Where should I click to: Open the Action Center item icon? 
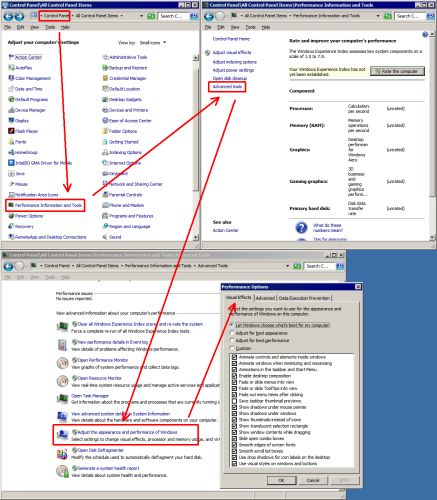tap(11, 57)
